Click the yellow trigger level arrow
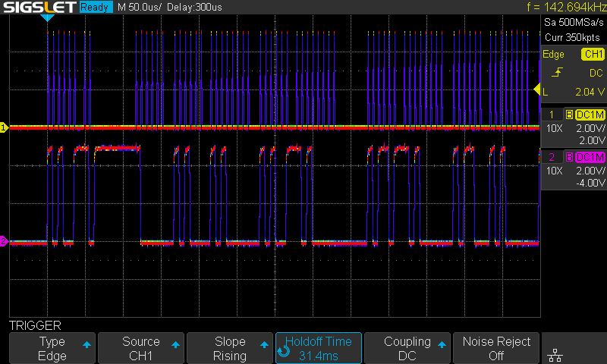 coord(537,89)
